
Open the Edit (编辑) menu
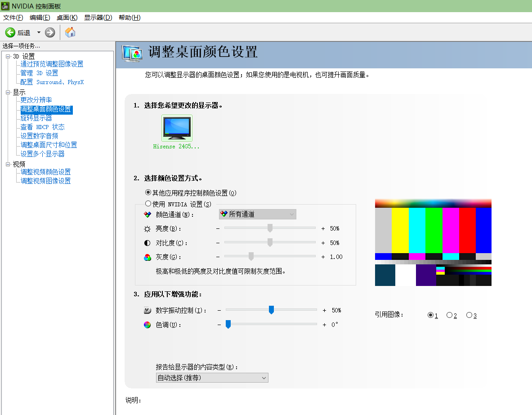[40, 18]
